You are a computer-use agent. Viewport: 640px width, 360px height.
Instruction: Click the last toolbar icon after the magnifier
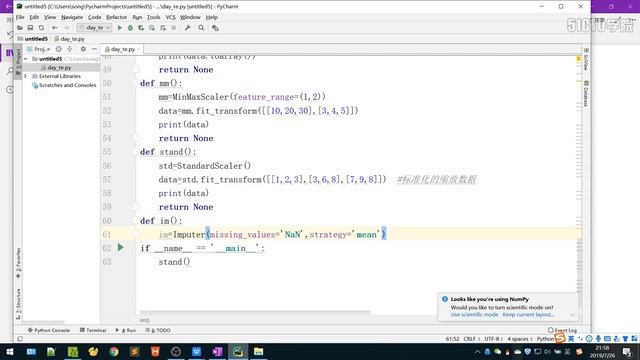[215, 28]
